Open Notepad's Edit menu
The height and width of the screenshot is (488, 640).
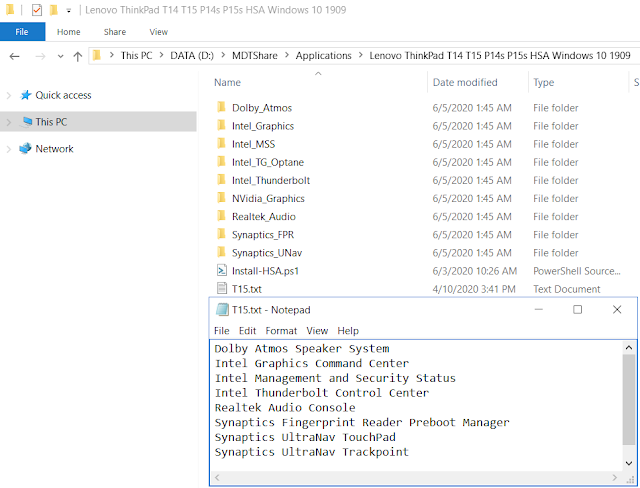pyautogui.click(x=247, y=331)
